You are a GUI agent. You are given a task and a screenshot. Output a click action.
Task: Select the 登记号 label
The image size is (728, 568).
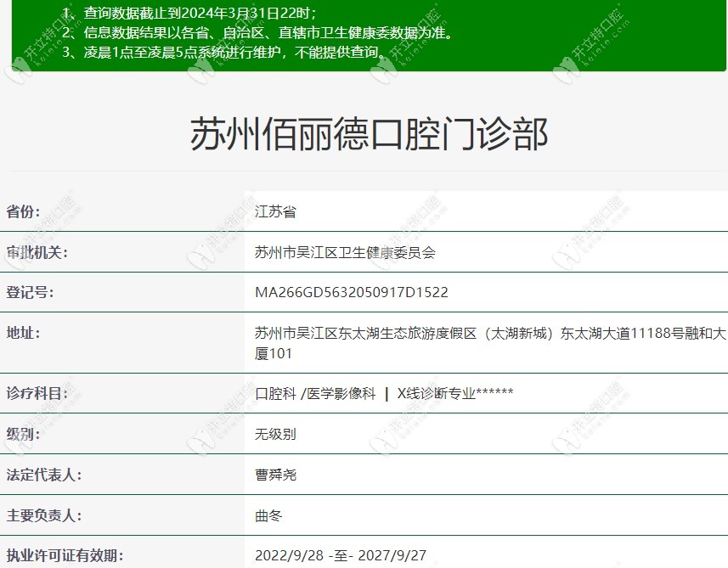tap(31, 292)
